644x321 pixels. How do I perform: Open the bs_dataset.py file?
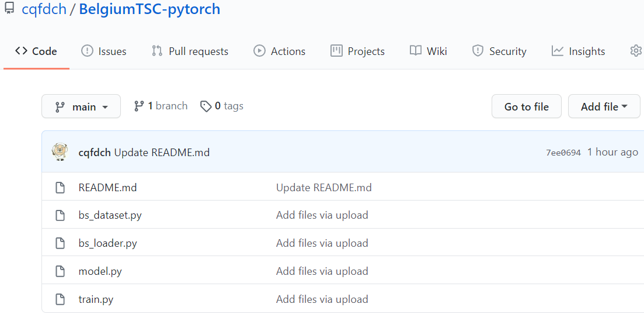(x=110, y=215)
